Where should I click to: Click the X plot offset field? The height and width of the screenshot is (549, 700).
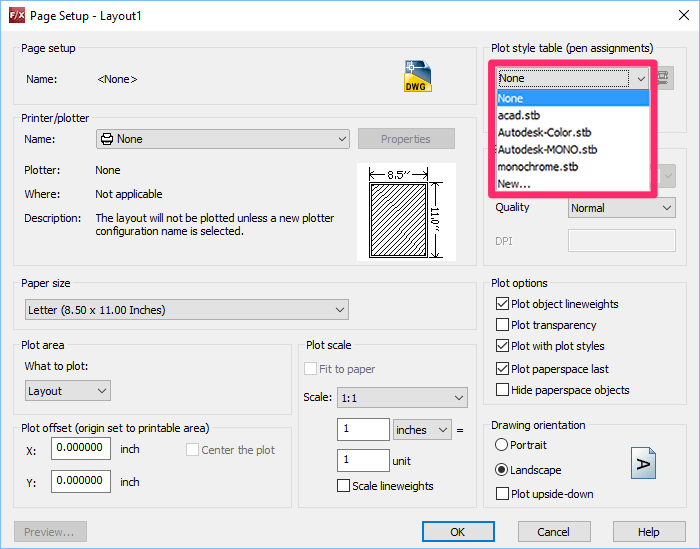coord(81,448)
